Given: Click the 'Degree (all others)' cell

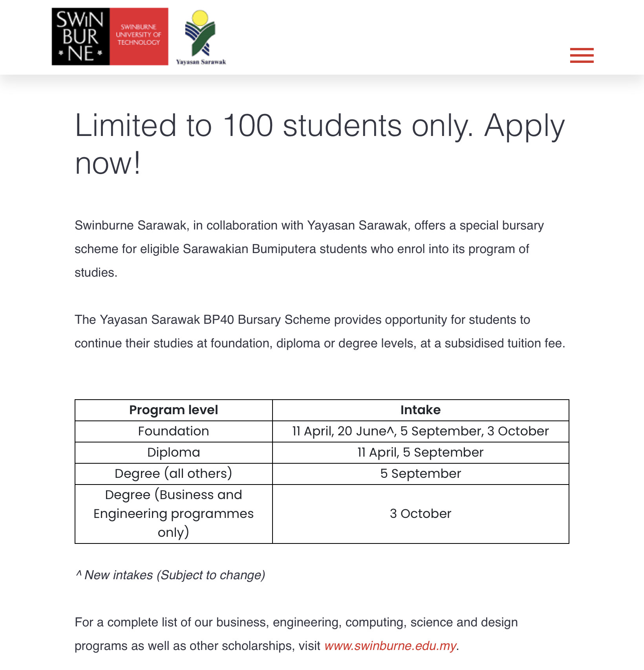Looking at the screenshot, I should tap(173, 474).
